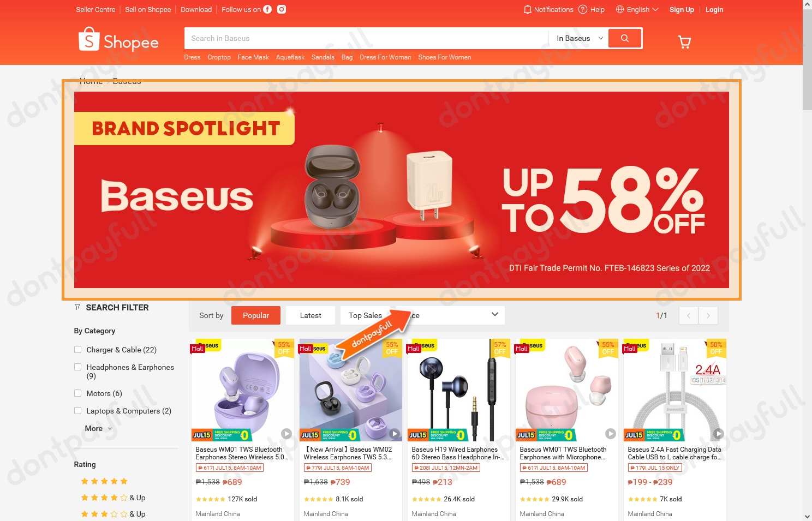Viewport: 812px width, 521px height.
Task: Sort products by Top Sales
Action: point(365,315)
